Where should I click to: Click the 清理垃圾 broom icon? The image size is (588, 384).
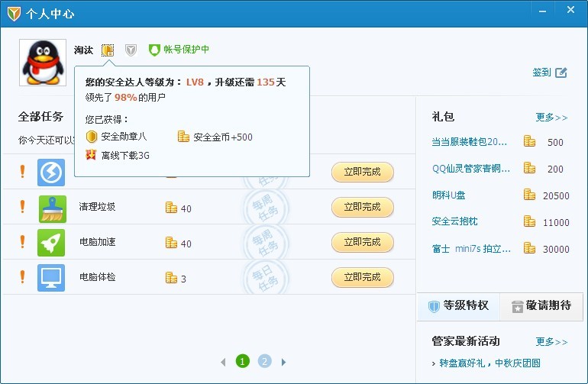click(53, 209)
